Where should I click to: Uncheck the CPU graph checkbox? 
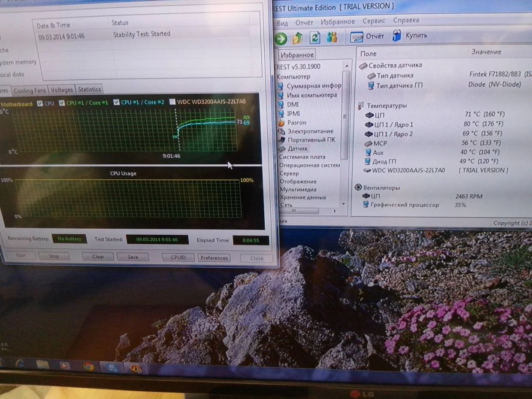pos(40,103)
